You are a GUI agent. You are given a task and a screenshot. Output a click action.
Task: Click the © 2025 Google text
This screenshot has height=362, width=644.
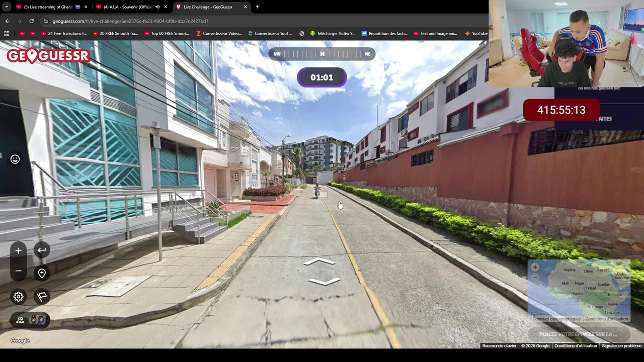[x=535, y=346]
